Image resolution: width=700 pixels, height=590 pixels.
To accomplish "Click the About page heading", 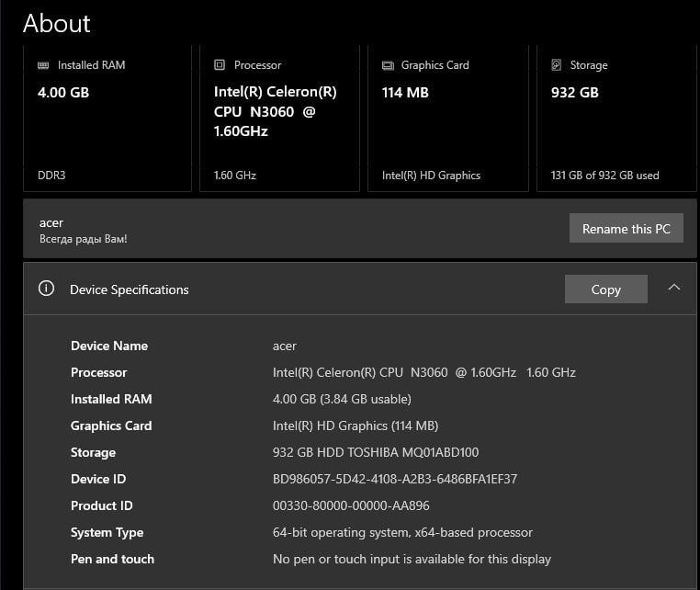I will coord(57,23).
